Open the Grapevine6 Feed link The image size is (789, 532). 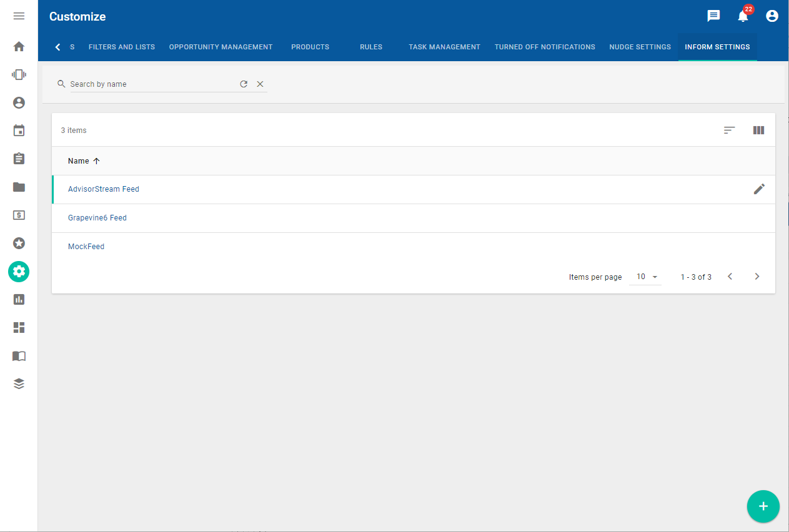point(97,218)
